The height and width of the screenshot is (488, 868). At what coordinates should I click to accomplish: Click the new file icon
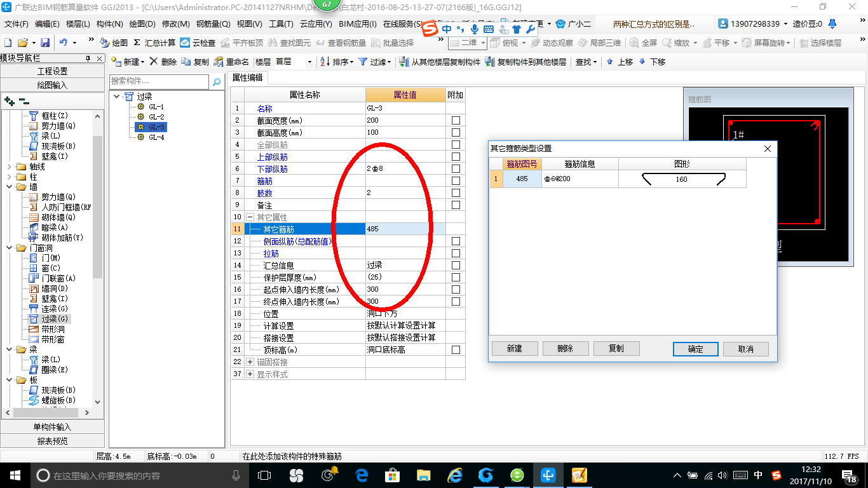click(x=8, y=43)
